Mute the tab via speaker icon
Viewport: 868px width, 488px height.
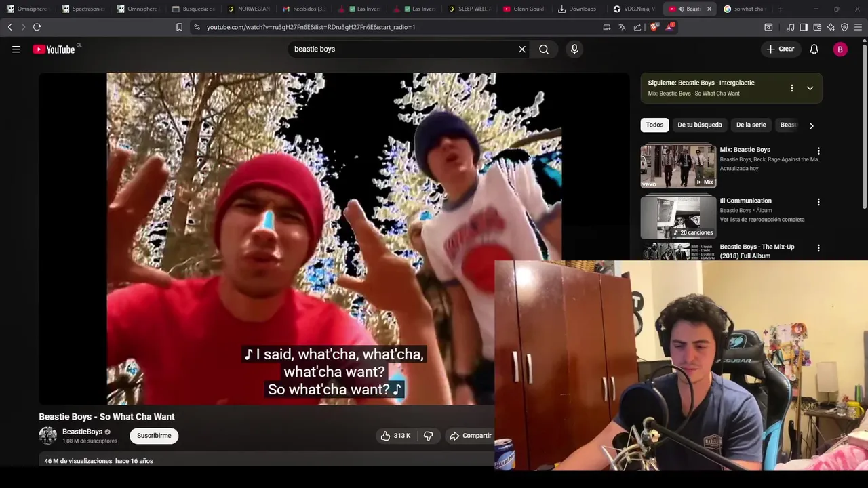(681, 9)
